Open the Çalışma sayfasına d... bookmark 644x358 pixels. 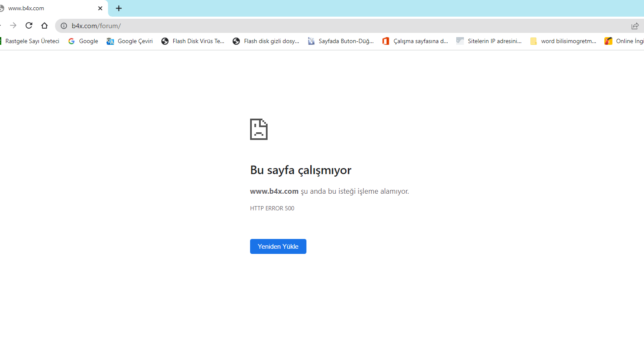point(415,41)
